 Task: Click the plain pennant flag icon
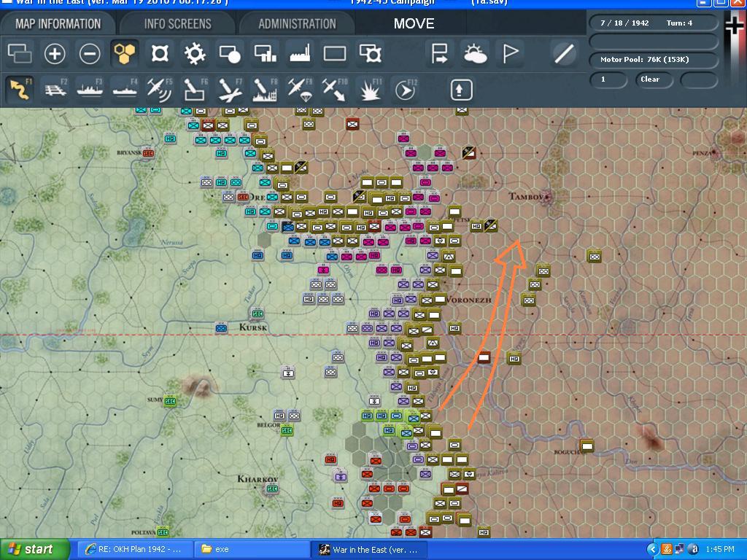point(510,53)
